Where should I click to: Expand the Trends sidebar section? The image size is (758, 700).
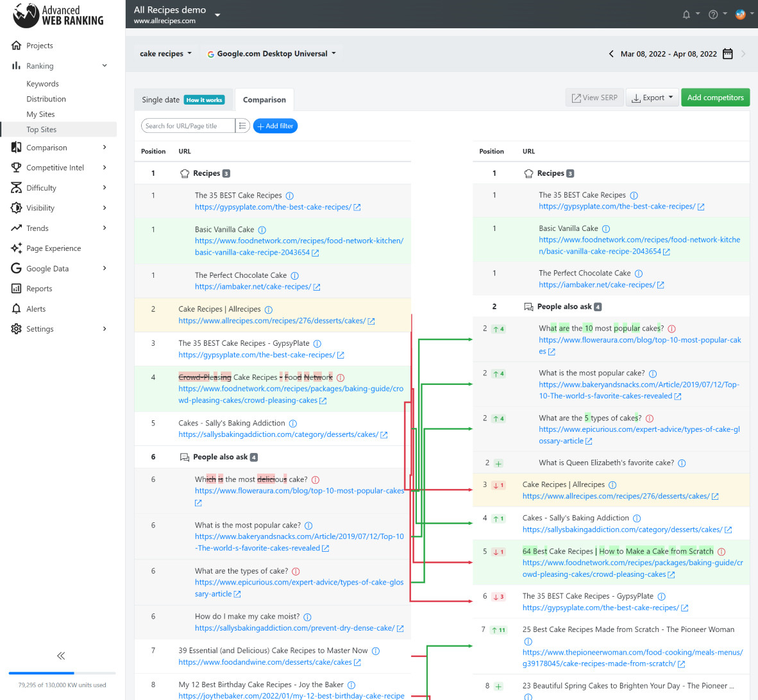pos(105,228)
